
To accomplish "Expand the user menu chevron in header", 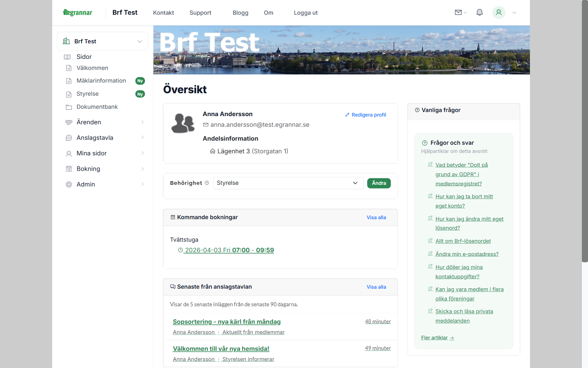I will pos(514,13).
